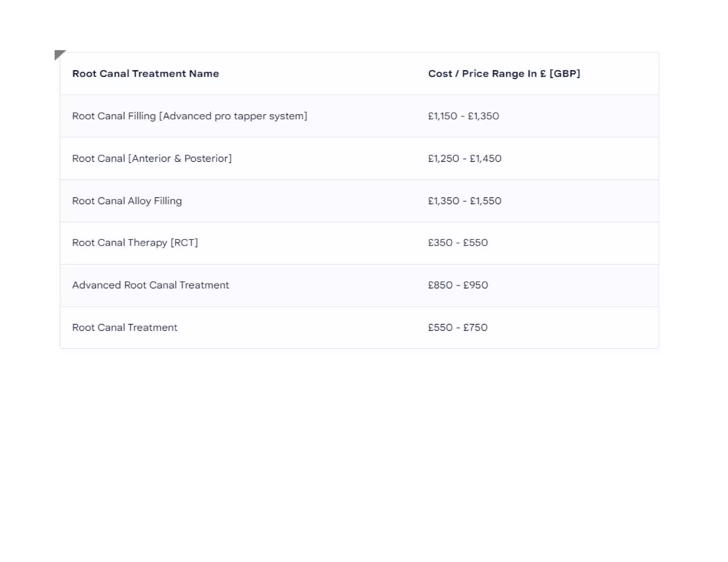
Task: Click the Cost / Price Range header
Action: tap(504, 74)
